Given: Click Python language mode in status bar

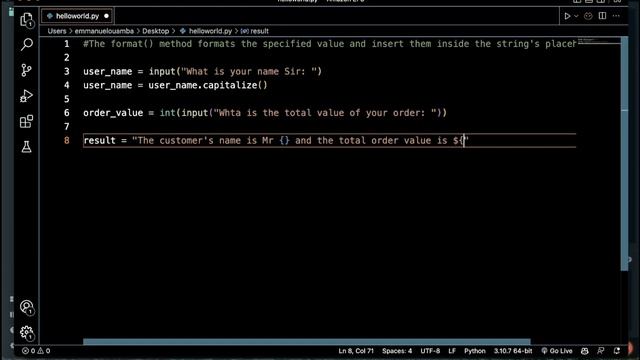Looking at the screenshot, I should (x=475, y=351).
